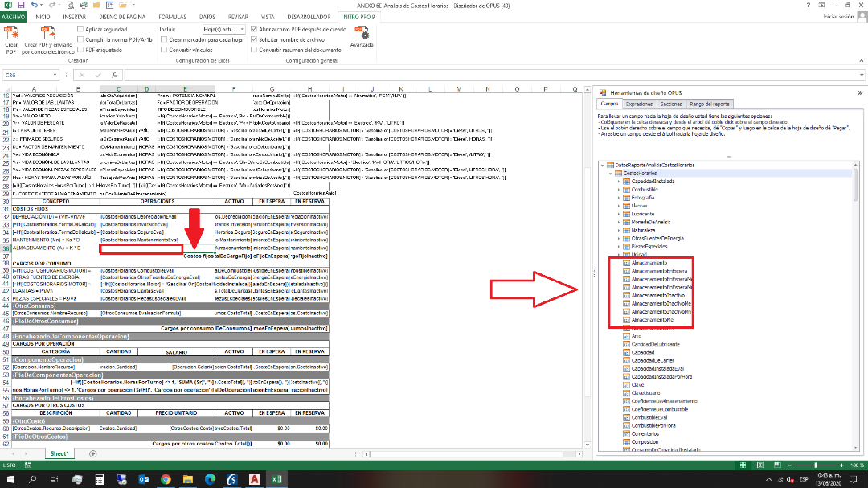This screenshot has height=488, width=868.
Task: Click the Sheet1 worksheet tab
Action: (60, 453)
